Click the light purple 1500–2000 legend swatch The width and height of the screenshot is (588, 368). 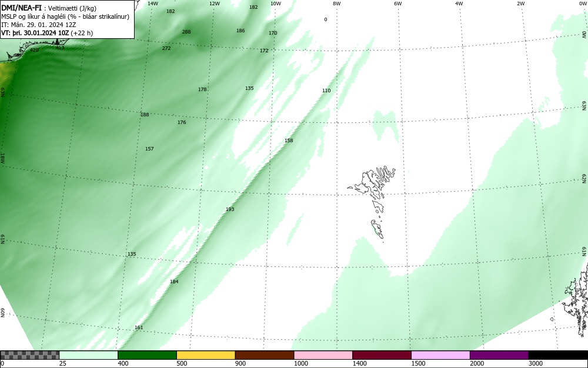point(440,355)
